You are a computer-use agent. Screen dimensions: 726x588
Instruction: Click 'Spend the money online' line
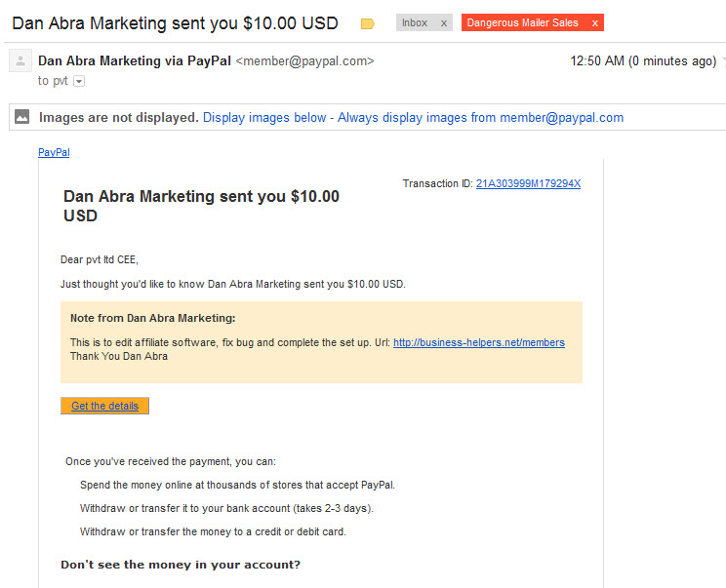(x=237, y=485)
